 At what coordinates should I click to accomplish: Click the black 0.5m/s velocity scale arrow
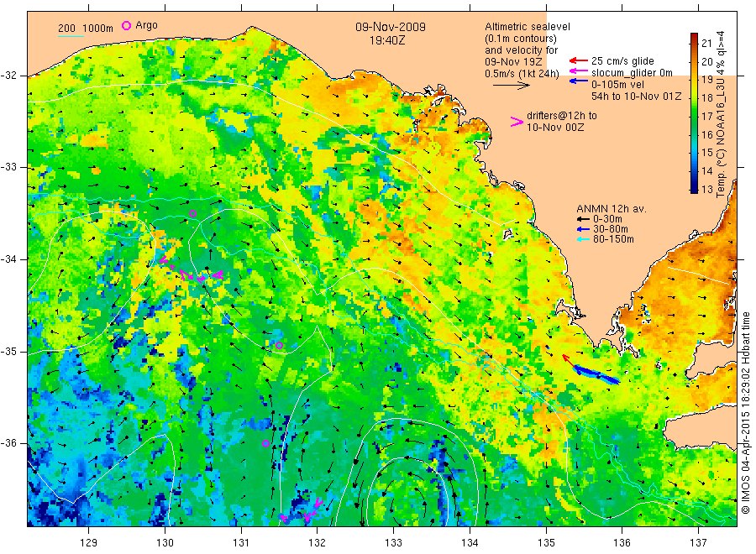pyautogui.click(x=511, y=86)
